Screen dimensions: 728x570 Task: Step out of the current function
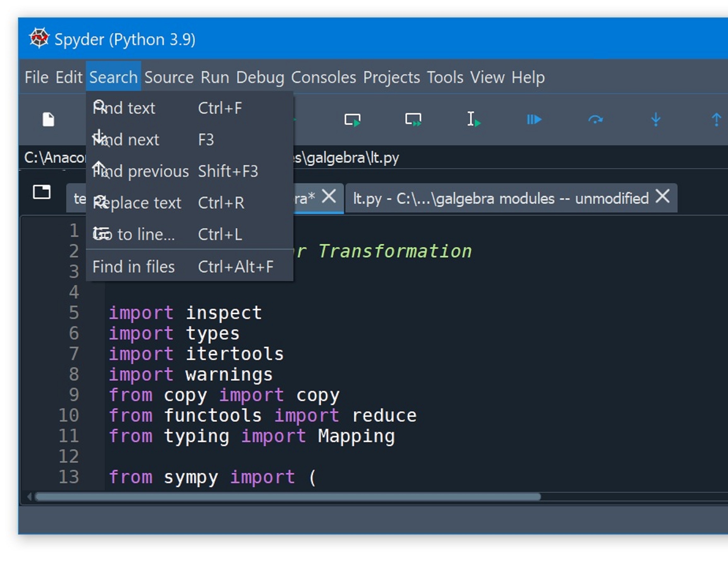click(x=716, y=119)
